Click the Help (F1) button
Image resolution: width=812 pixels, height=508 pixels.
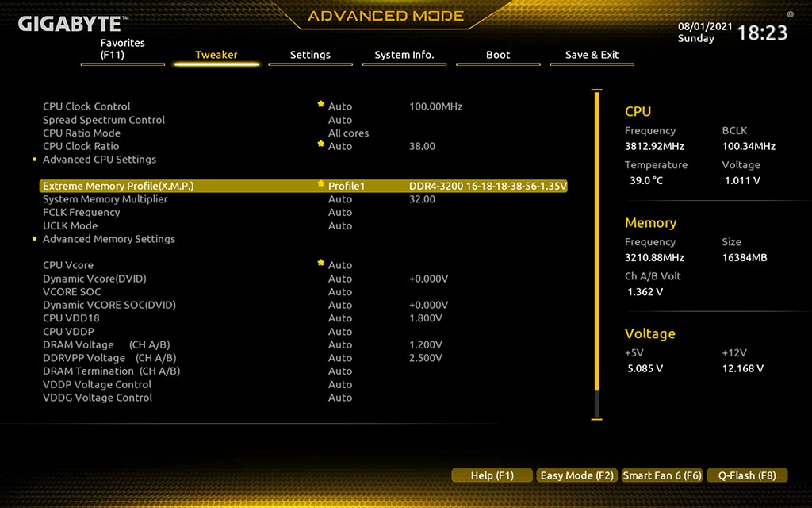click(492, 475)
